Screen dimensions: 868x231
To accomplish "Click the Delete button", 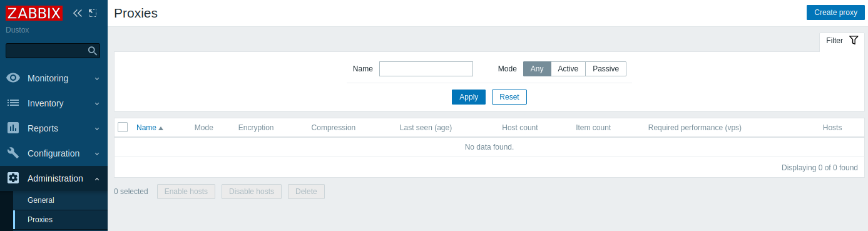I will (306, 192).
